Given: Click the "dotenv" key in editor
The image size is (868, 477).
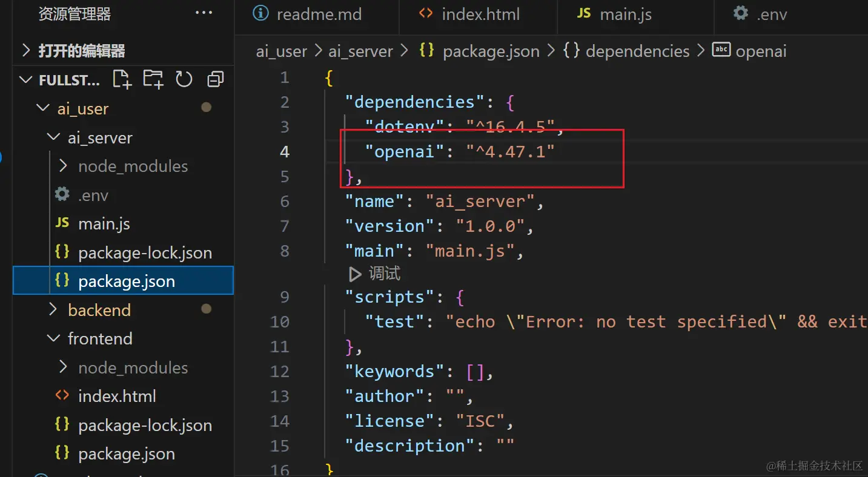Looking at the screenshot, I should (x=405, y=127).
